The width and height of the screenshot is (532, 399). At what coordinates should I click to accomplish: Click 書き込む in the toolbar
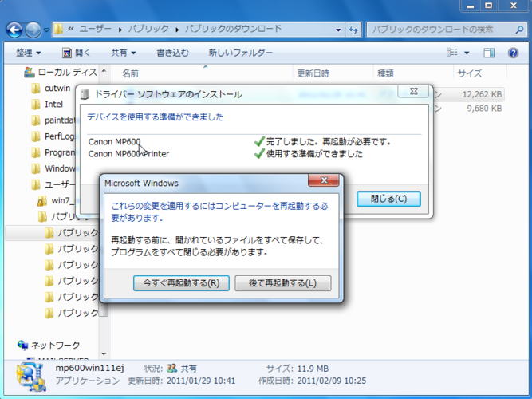(172, 53)
